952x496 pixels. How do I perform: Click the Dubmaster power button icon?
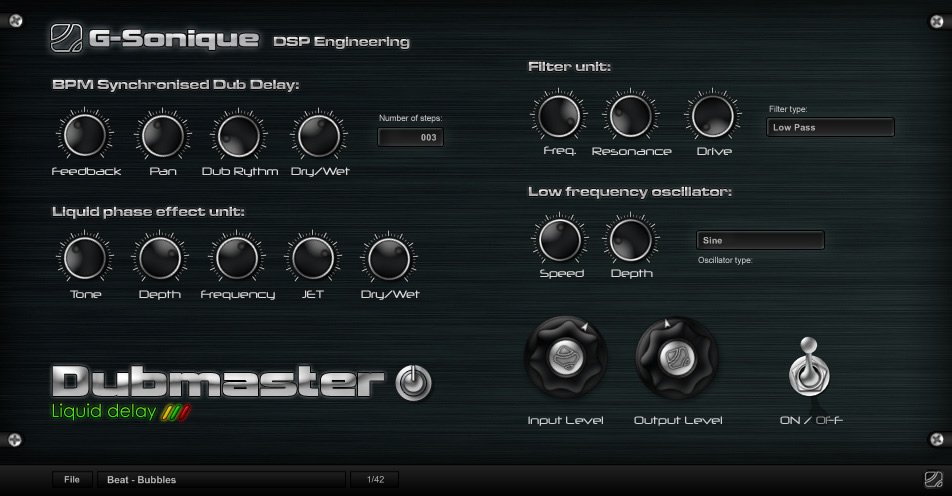coord(414,382)
